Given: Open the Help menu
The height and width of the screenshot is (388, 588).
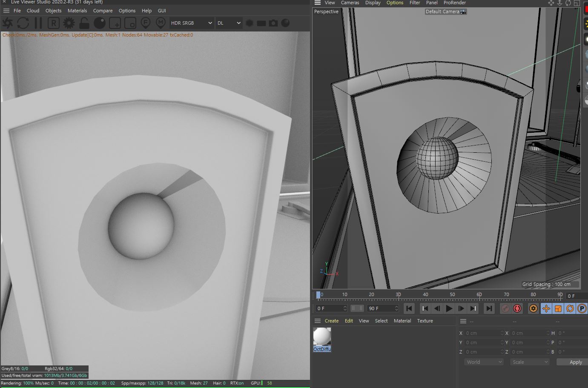Looking at the screenshot, I should [x=146, y=11].
